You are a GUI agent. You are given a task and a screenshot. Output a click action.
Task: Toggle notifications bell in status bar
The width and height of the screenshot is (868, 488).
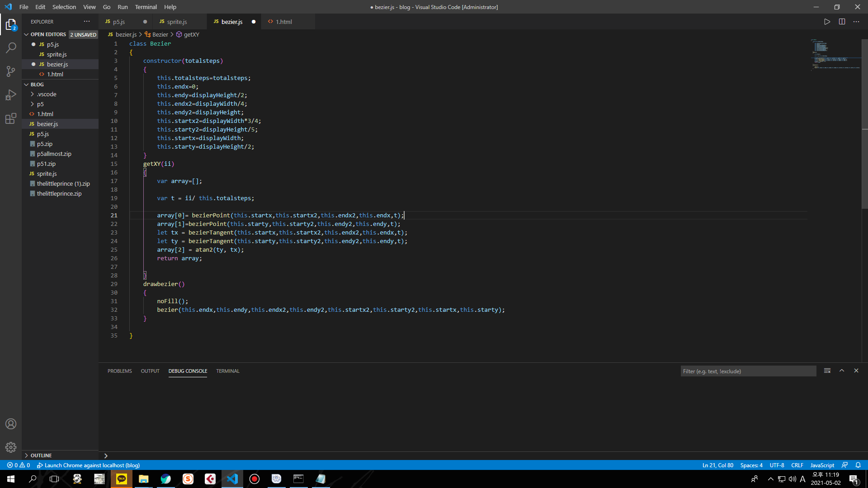[858, 465]
